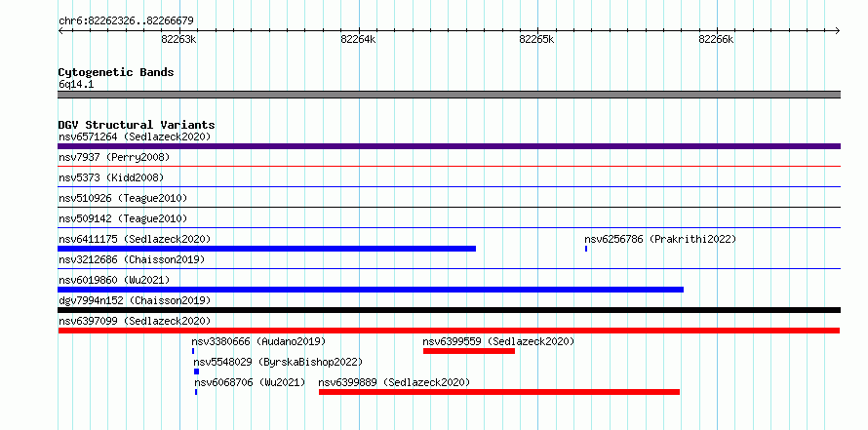Click the nsv3212686 (Chaisson2019) label
The image size is (868, 430).
(x=132, y=259)
